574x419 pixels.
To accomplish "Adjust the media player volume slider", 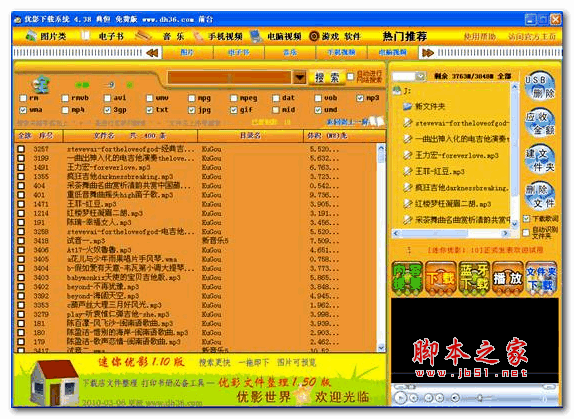I will (480, 398).
